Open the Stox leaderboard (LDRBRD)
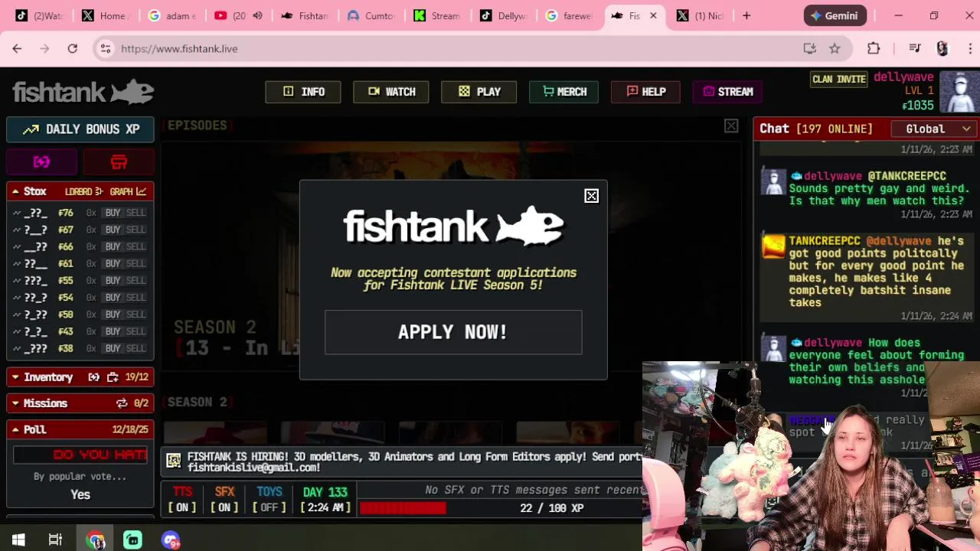Viewport: 980px width, 551px height. click(x=83, y=191)
